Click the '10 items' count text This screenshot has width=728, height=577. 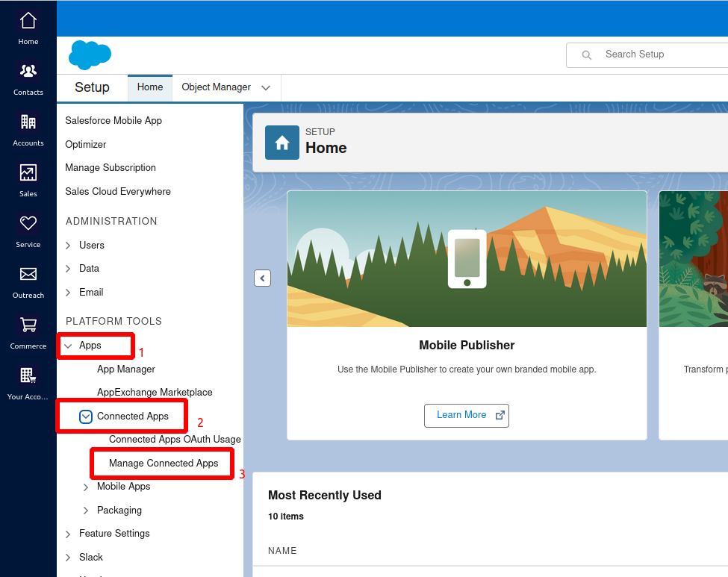(x=285, y=517)
